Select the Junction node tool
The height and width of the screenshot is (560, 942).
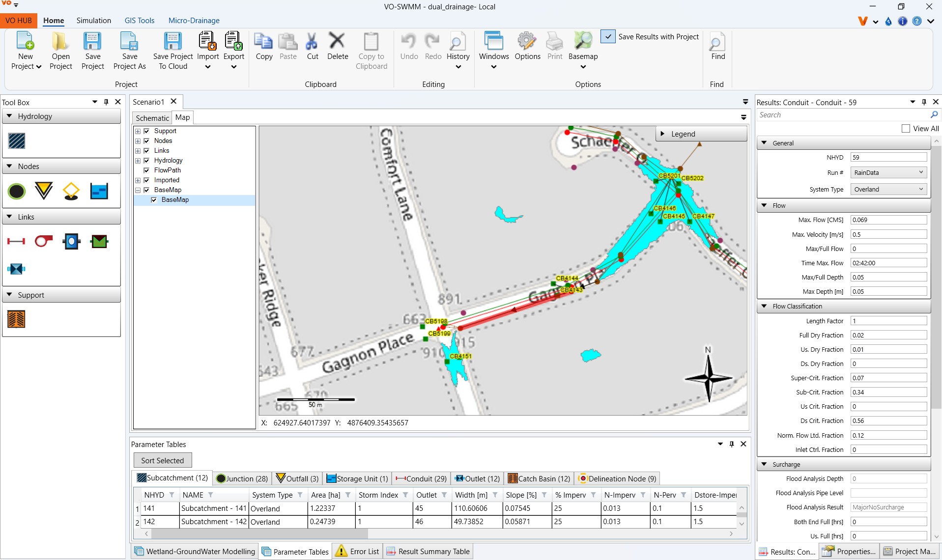click(x=17, y=191)
